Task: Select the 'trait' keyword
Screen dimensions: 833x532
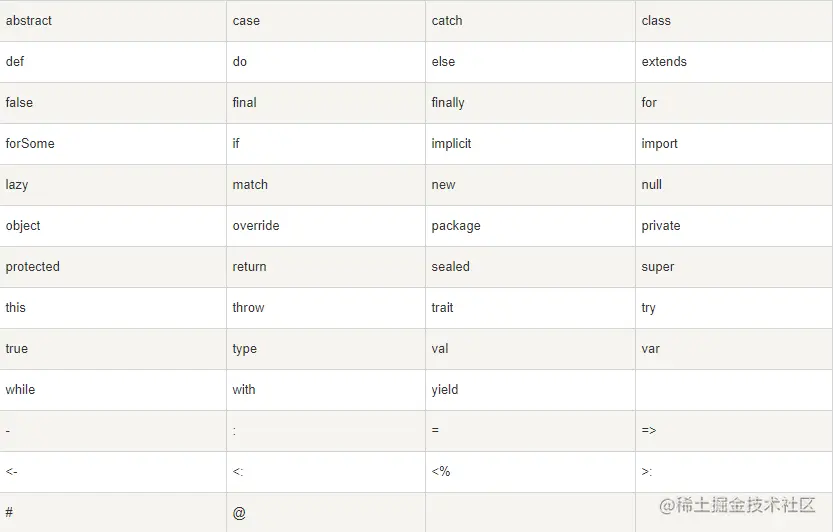Action: click(442, 308)
